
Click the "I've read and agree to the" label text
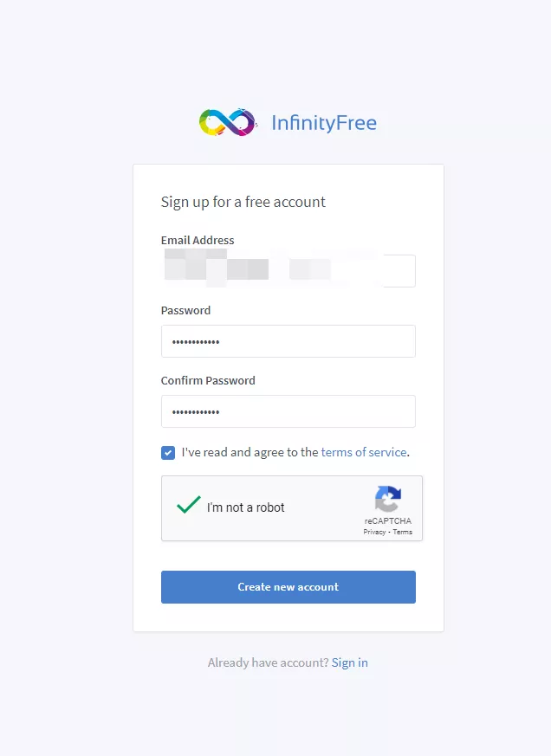pos(250,452)
